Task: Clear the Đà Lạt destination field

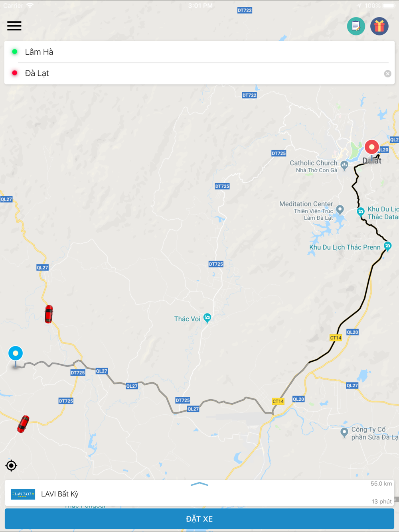Action: [x=387, y=74]
